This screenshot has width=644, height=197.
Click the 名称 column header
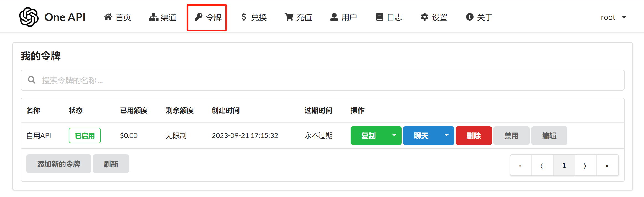(33, 110)
